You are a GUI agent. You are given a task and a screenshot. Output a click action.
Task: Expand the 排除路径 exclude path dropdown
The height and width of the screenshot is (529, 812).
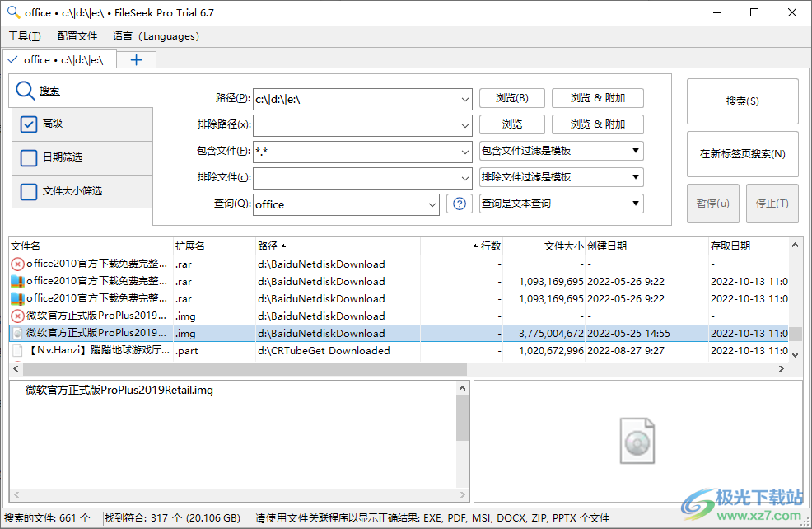pyautogui.click(x=465, y=125)
